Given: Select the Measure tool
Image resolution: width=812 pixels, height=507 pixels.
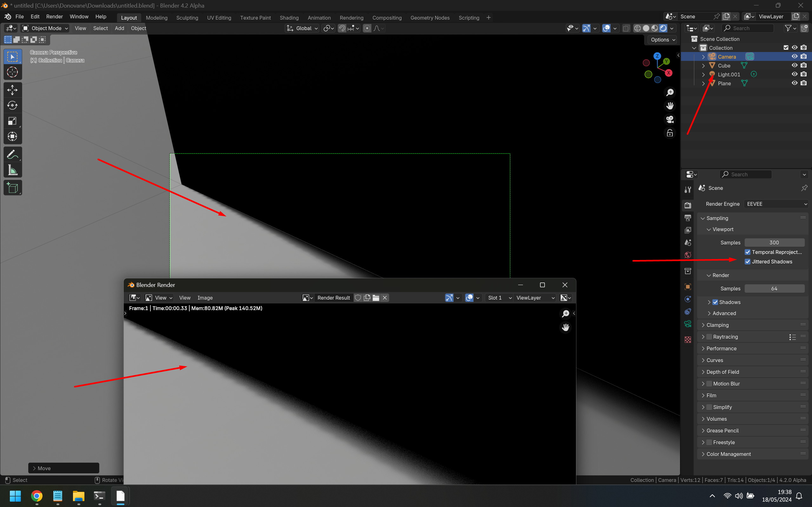Looking at the screenshot, I should [12, 170].
